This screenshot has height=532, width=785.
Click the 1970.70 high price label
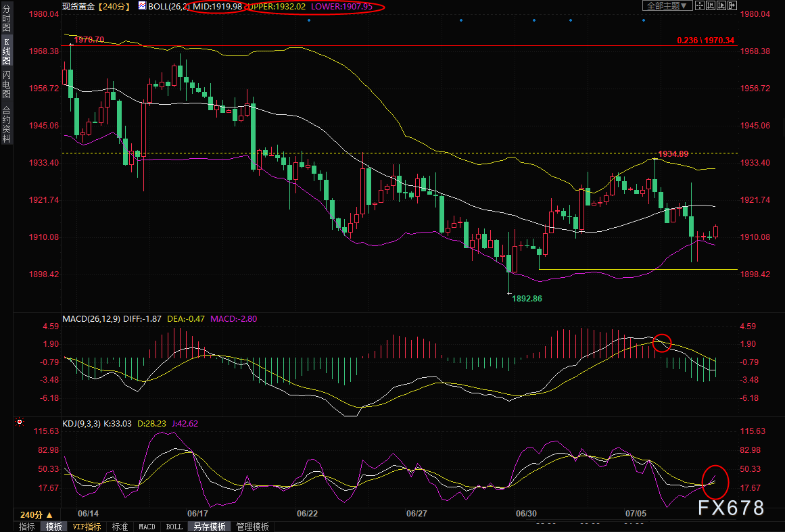pyautogui.click(x=89, y=39)
